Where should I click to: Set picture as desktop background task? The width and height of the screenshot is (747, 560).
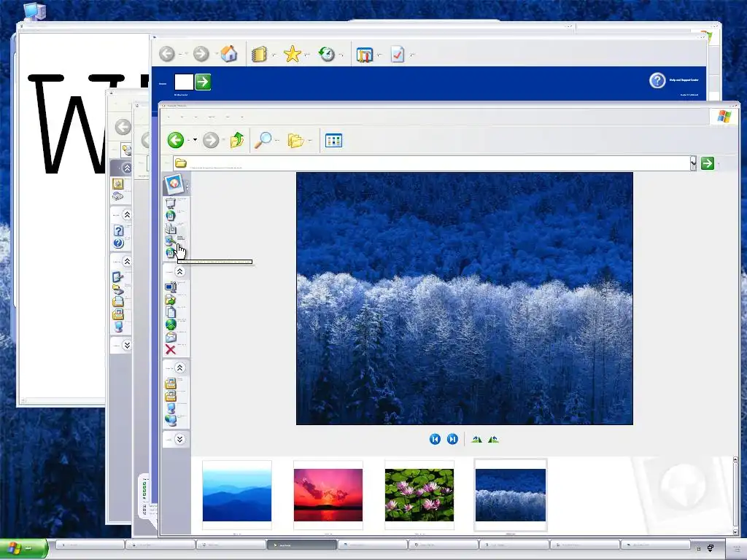coord(170,241)
